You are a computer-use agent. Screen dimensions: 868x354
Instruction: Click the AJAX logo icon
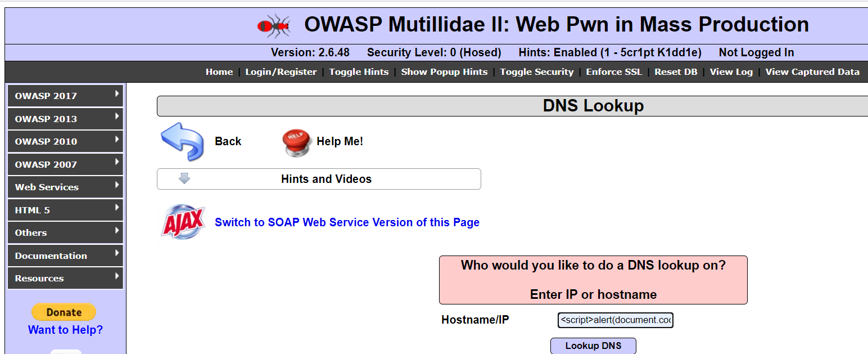(183, 222)
